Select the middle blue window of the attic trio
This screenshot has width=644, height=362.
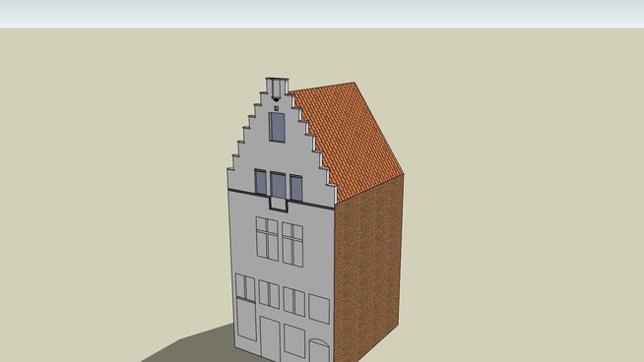point(278,185)
